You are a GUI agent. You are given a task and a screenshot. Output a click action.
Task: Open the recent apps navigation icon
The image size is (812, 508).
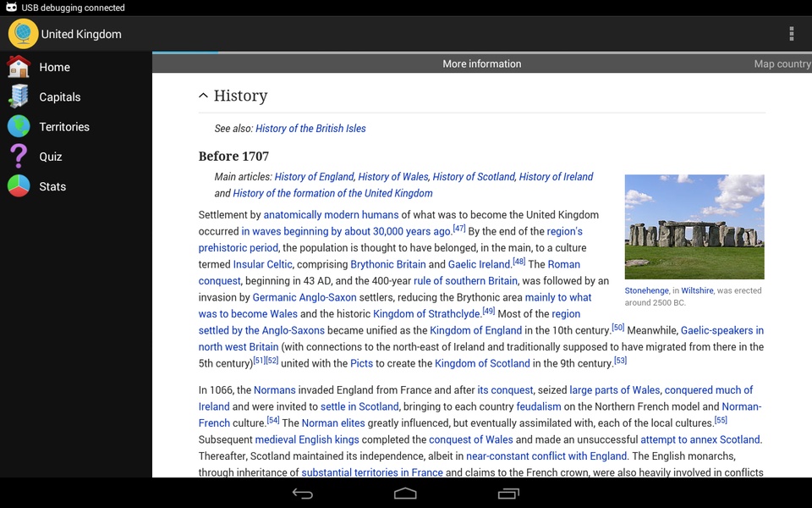click(508, 494)
